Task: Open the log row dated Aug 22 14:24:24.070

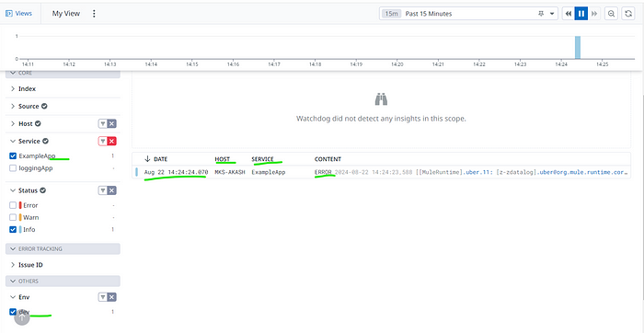Action: pos(381,172)
